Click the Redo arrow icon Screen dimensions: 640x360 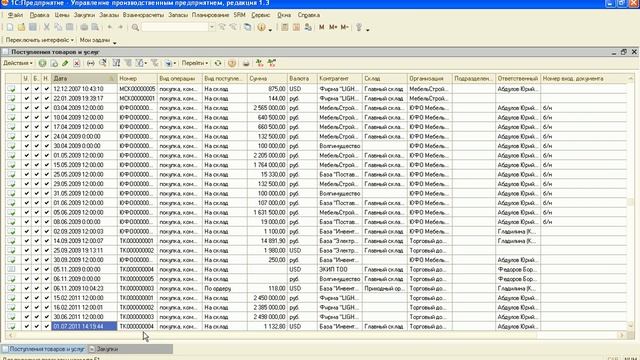pyautogui.click(x=120, y=27)
